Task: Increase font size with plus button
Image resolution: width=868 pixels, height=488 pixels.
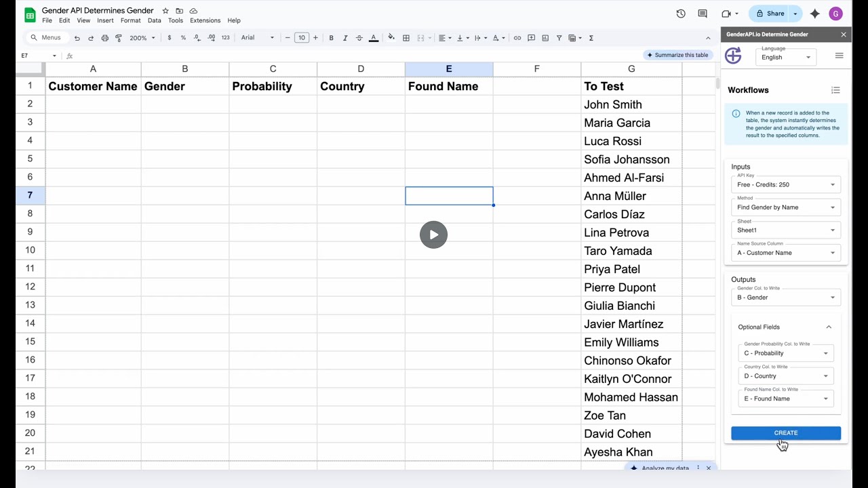Action: click(x=315, y=38)
